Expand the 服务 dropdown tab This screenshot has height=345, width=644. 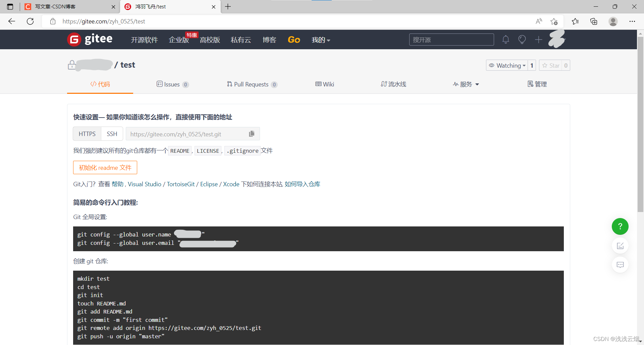click(x=466, y=84)
